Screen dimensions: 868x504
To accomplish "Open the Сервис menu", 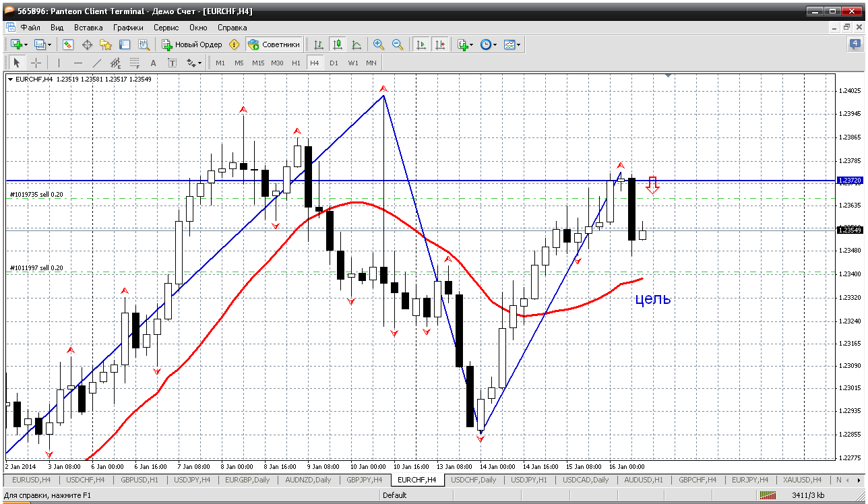I will click(166, 28).
